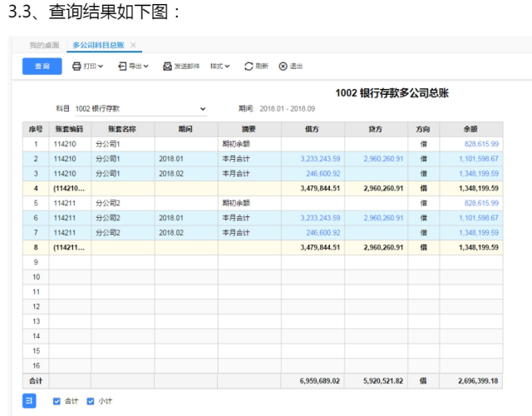Viewport: 532px width, 416px height.
Task: Click the period value 2018.01 - 2018.09
Action: (x=287, y=109)
